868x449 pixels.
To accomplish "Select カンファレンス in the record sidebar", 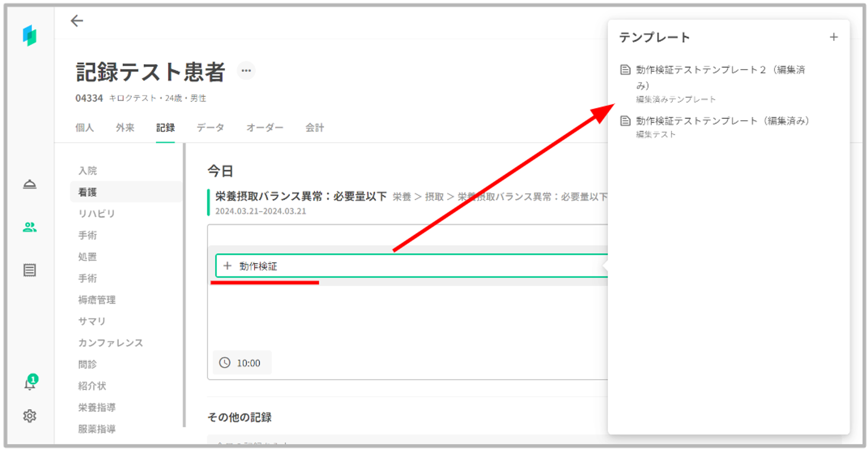I will (111, 343).
